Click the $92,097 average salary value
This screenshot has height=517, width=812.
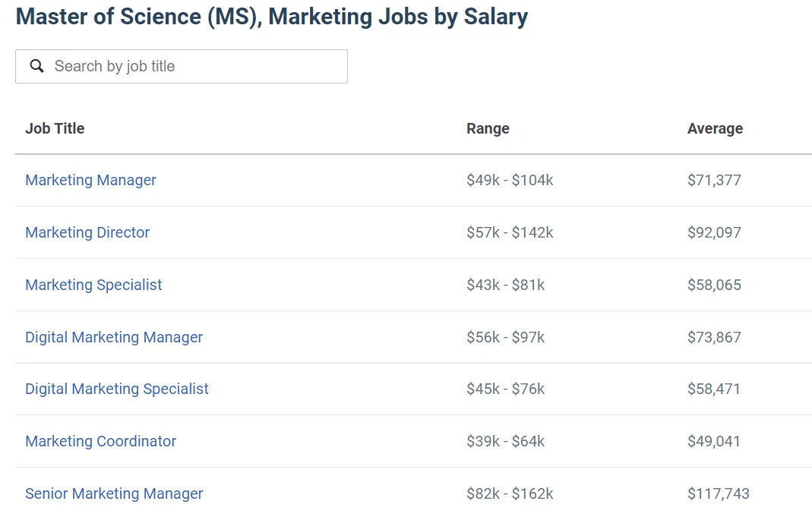point(714,232)
